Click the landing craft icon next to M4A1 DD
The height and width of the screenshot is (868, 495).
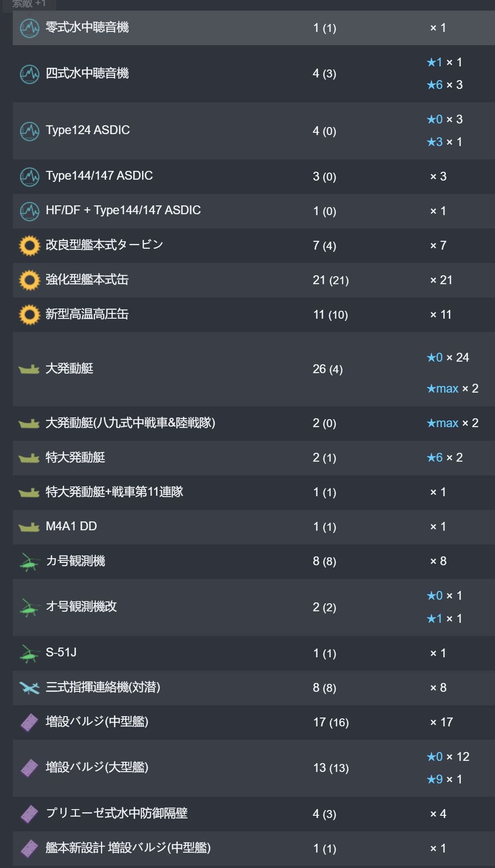pyautogui.click(x=29, y=527)
